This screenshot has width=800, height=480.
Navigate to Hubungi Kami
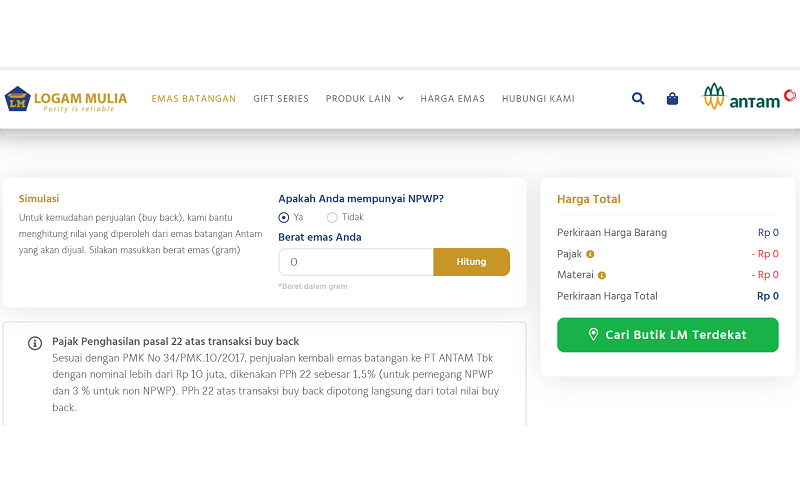(538, 99)
